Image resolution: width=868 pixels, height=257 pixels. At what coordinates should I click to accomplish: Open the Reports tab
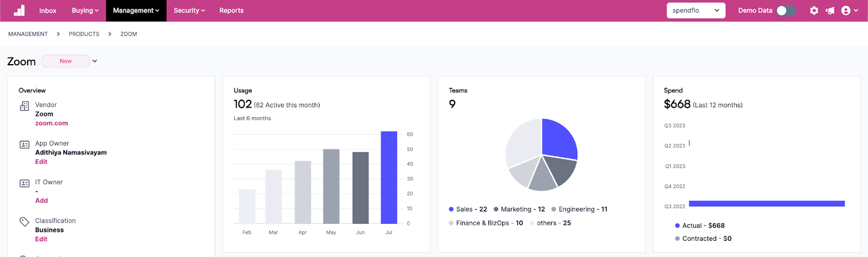(x=231, y=10)
